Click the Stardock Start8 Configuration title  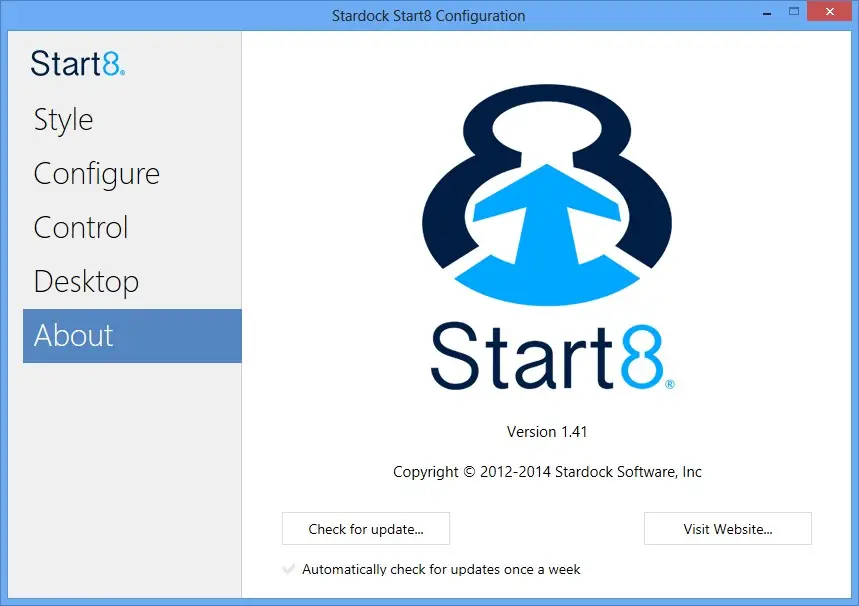428,16
